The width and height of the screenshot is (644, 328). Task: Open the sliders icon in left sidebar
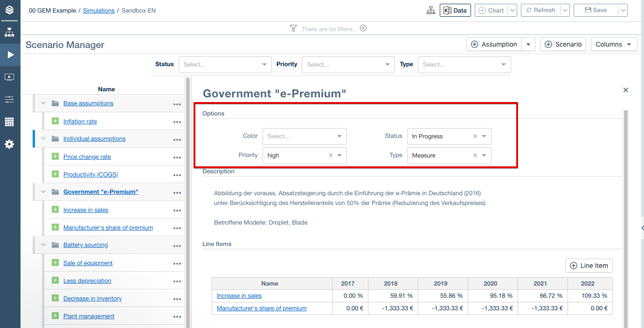pos(10,99)
